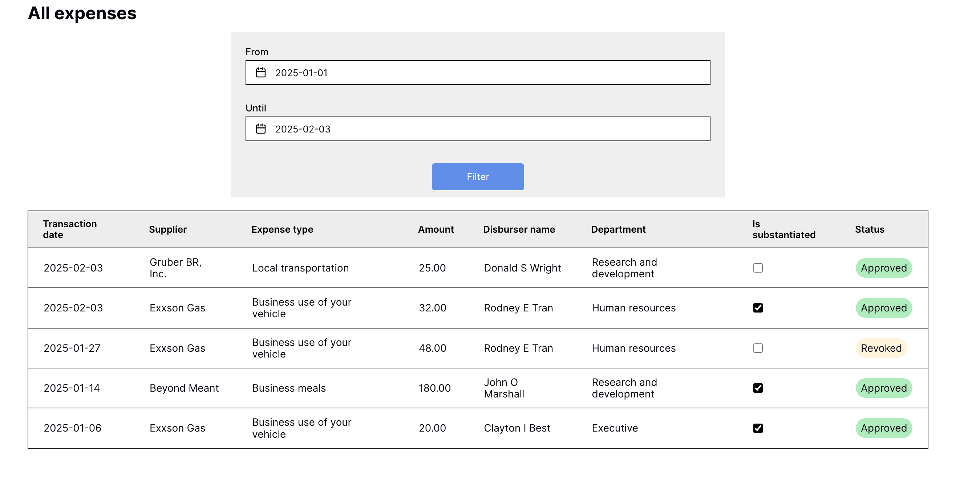Image resolution: width=980 pixels, height=498 pixels.
Task: Click the Supplier column header
Action: pyautogui.click(x=168, y=229)
